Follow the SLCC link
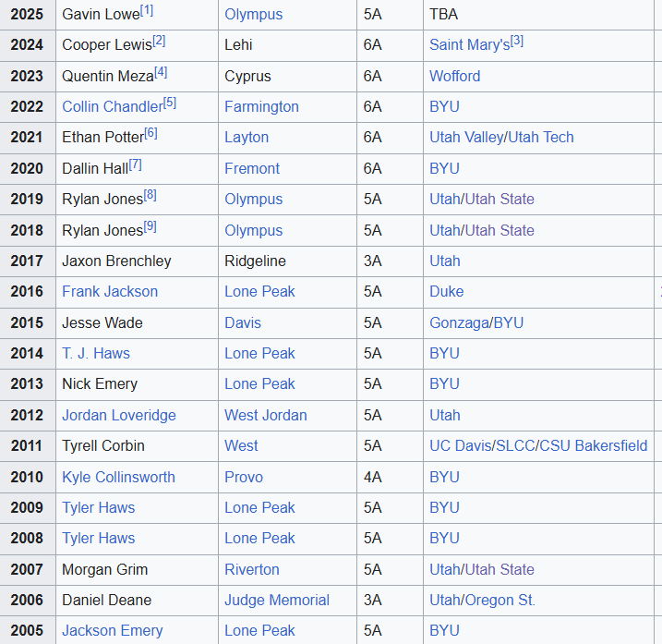 click(x=515, y=446)
